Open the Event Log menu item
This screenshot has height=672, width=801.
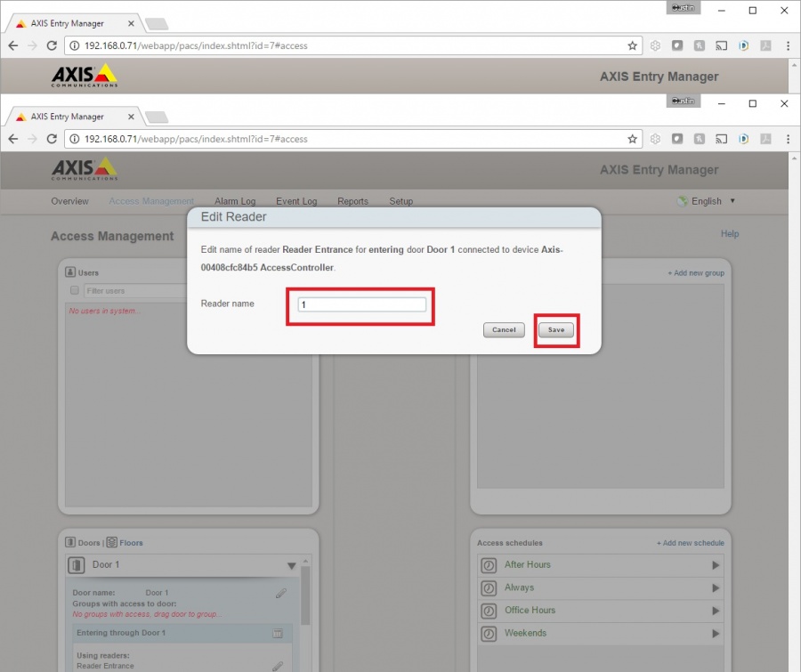pos(296,201)
